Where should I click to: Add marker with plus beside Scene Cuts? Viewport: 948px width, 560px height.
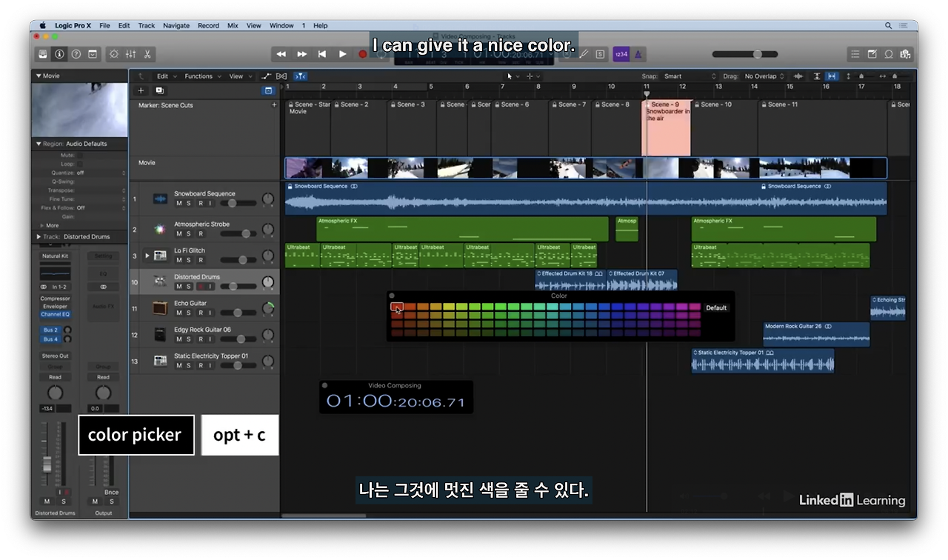(274, 105)
